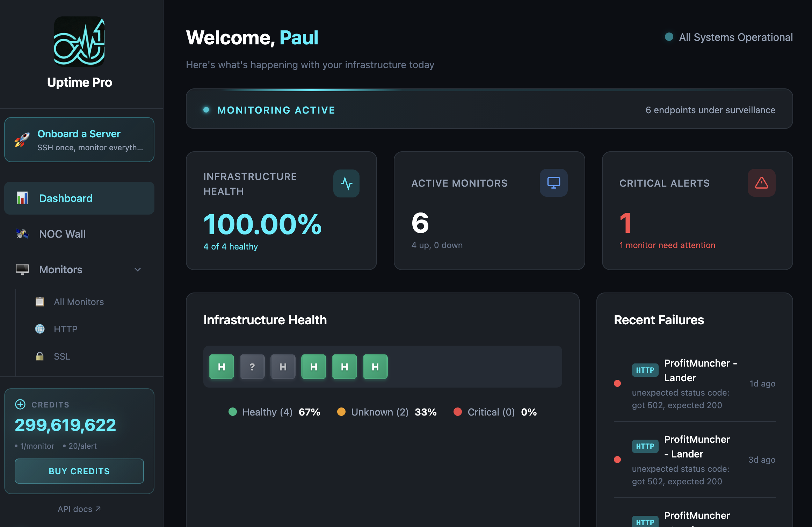Click the Critical Alerts warning triangle icon
The image size is (812, 527).
(762, 183)
